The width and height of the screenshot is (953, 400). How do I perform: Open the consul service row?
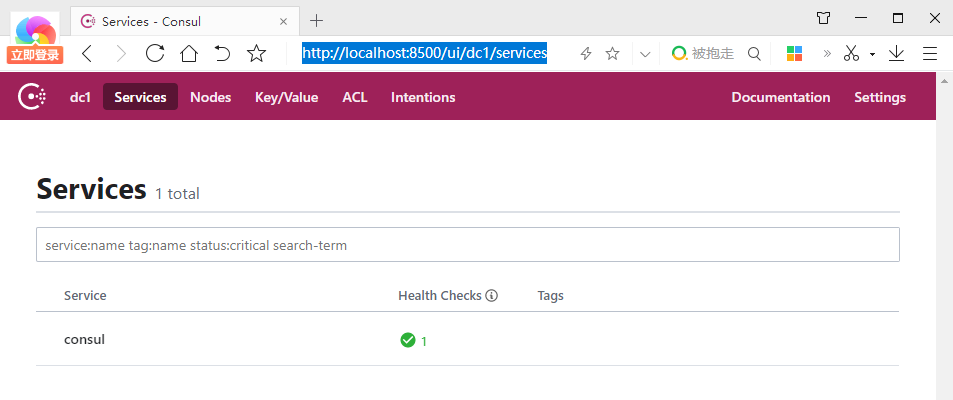467,340
